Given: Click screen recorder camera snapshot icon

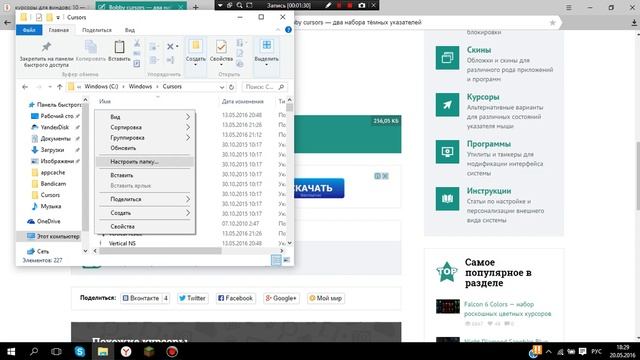Looking at the screenshot, I should [x=362, y=5].
